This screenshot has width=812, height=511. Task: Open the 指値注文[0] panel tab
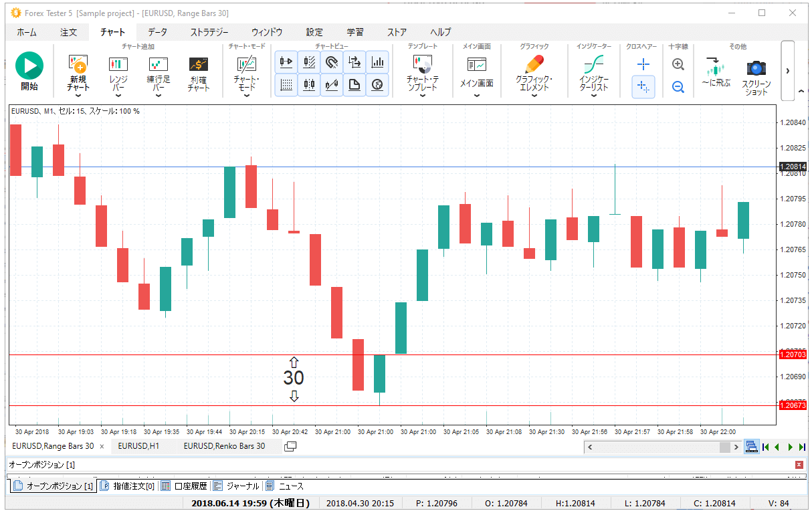[127, 486]
